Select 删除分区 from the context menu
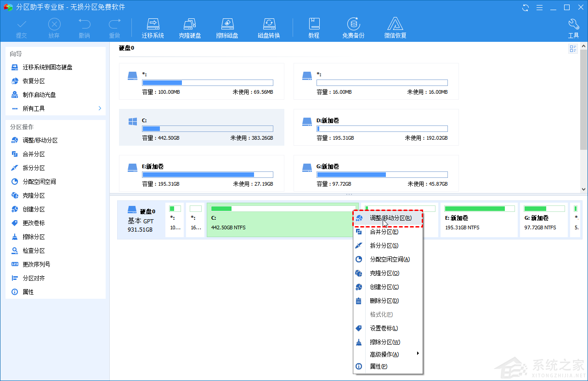Viewport: 588px width, 381px height. click(x=384, y=301)
